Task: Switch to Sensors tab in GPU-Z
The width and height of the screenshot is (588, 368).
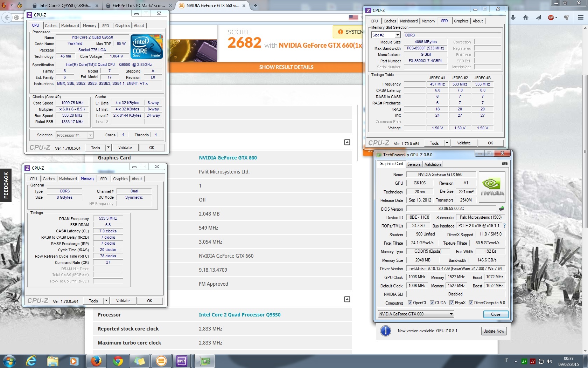Action: coord(414,164)
